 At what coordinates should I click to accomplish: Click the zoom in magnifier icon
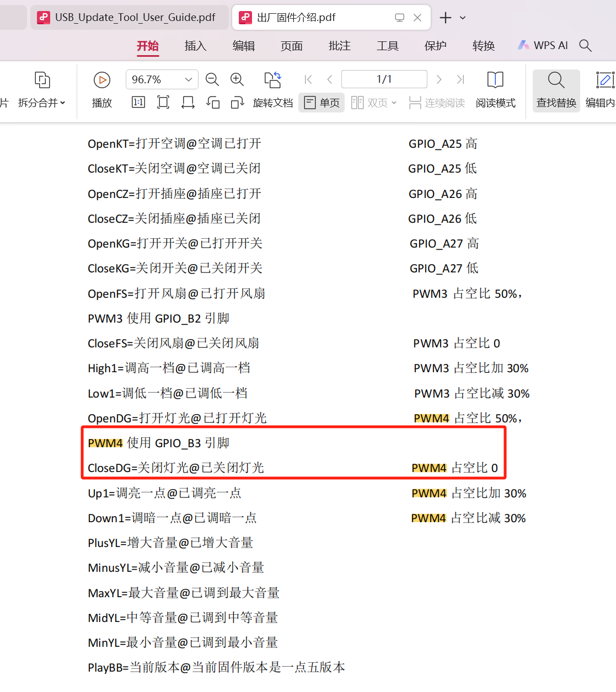[x=237, y=79]
